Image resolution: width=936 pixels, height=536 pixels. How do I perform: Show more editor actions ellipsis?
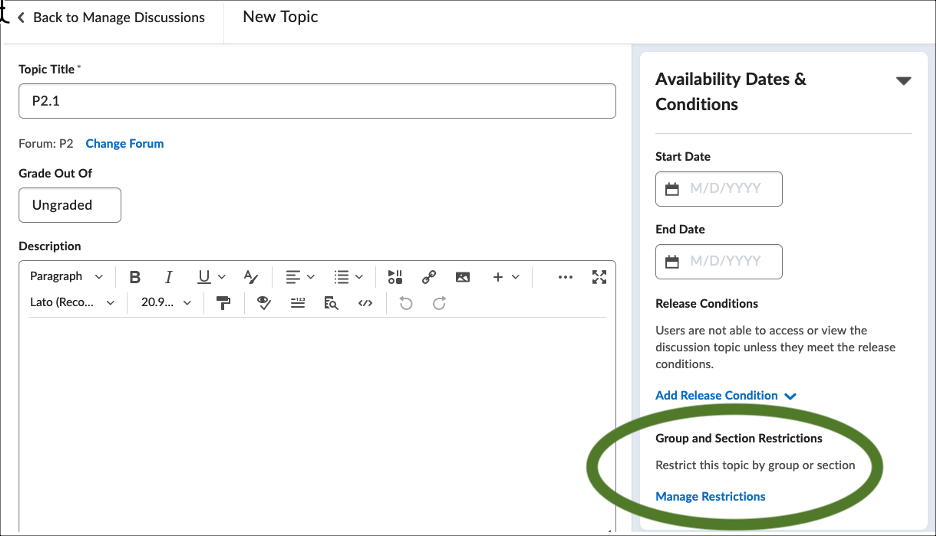pyautogui.click(x=565, y=277)
